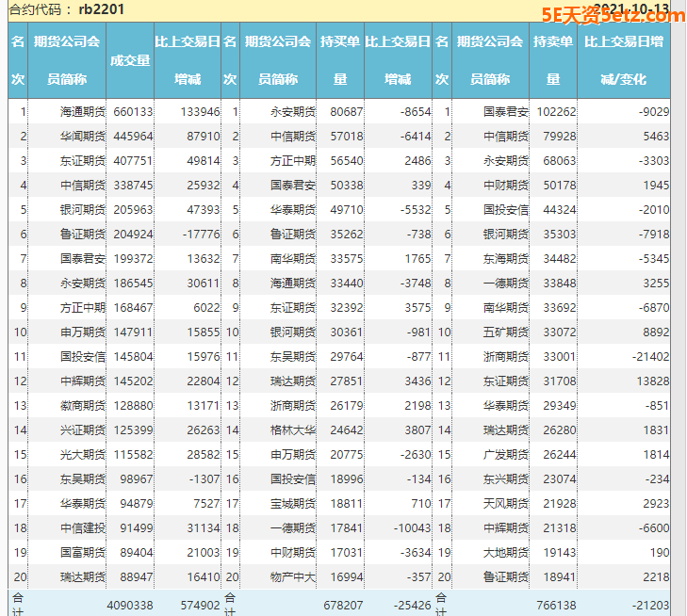Select 海通期货 in the volume ranking

(83, 112)
